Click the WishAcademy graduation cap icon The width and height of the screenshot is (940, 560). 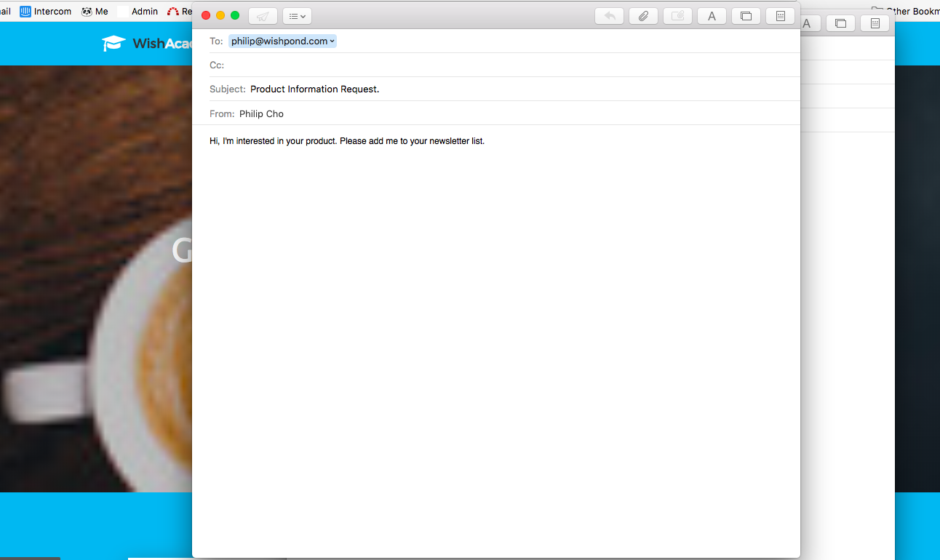point(113,44)
